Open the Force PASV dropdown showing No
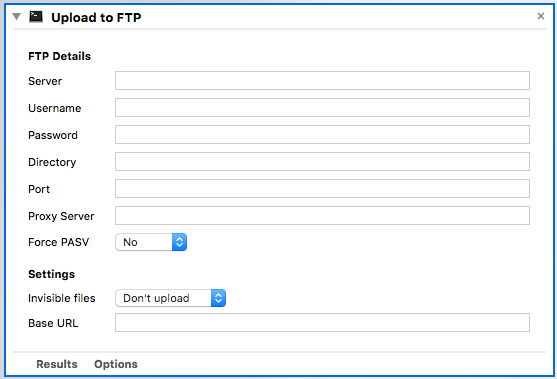The image size is (557, 379). 151,242
